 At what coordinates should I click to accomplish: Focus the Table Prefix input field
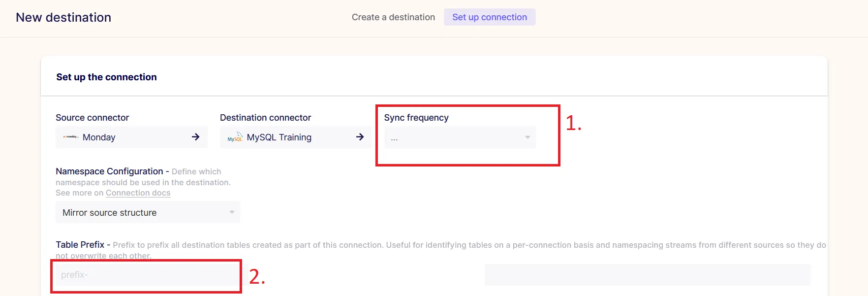(x=147, y=275)
